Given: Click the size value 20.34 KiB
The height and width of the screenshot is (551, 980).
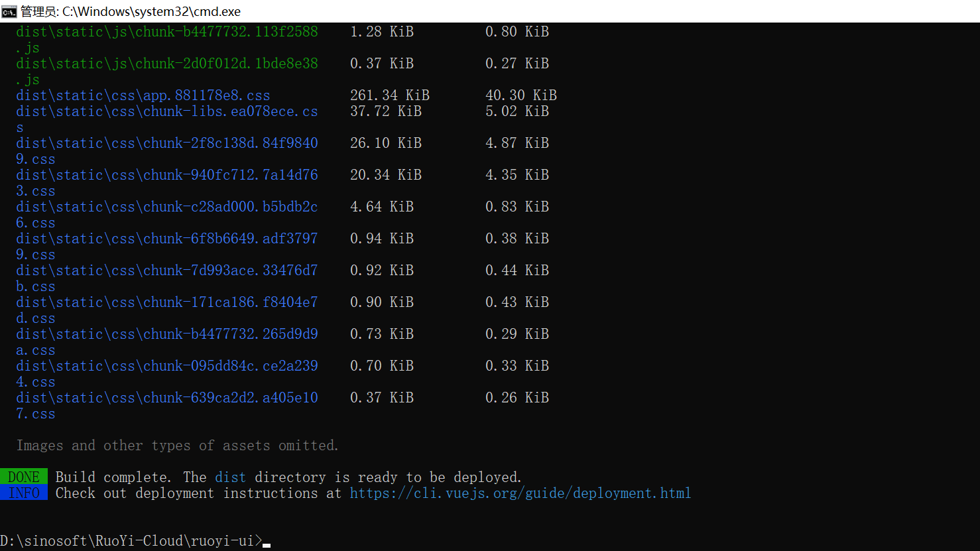Looking at the screenshot, I should 386,175.
